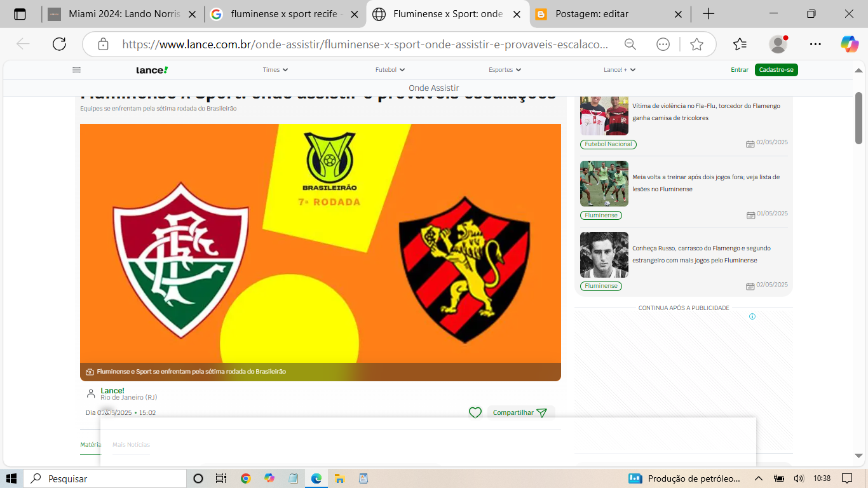
Task: Open the Windows Start menu
Action: [11, 478]
